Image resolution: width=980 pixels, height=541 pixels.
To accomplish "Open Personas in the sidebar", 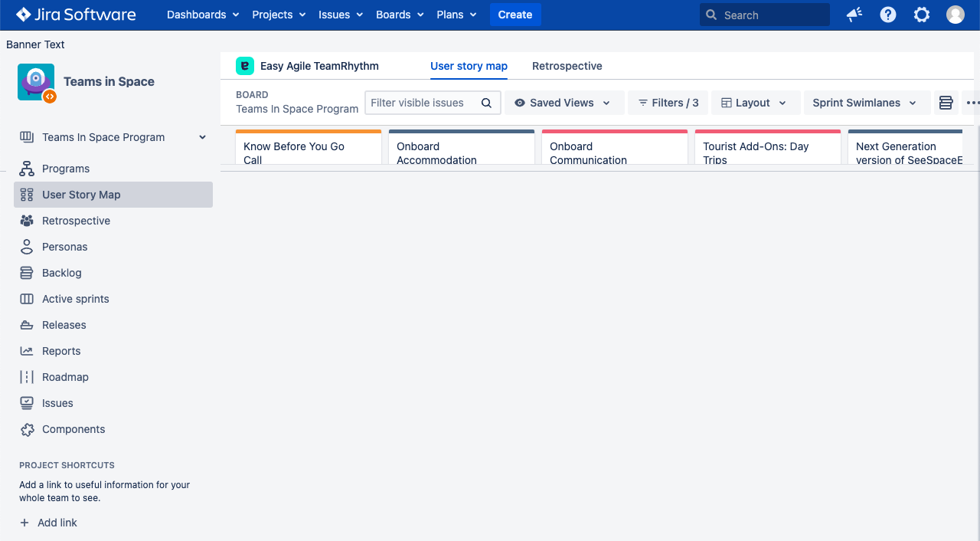I will coord(64,247).
